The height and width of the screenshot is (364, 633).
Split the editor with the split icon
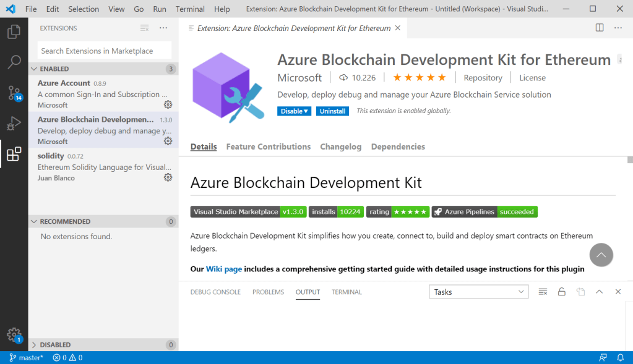[x=598, y=27]
